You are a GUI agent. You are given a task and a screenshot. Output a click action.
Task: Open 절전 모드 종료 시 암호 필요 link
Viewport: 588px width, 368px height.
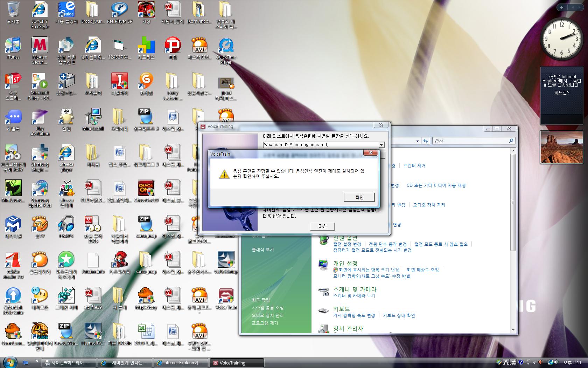coord(441,244)
